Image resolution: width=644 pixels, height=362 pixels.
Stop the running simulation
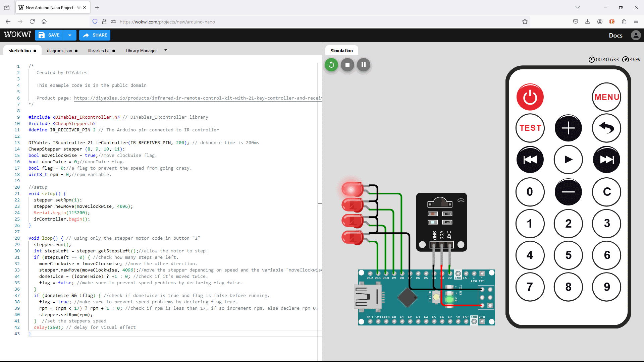(x=347, y=65)
